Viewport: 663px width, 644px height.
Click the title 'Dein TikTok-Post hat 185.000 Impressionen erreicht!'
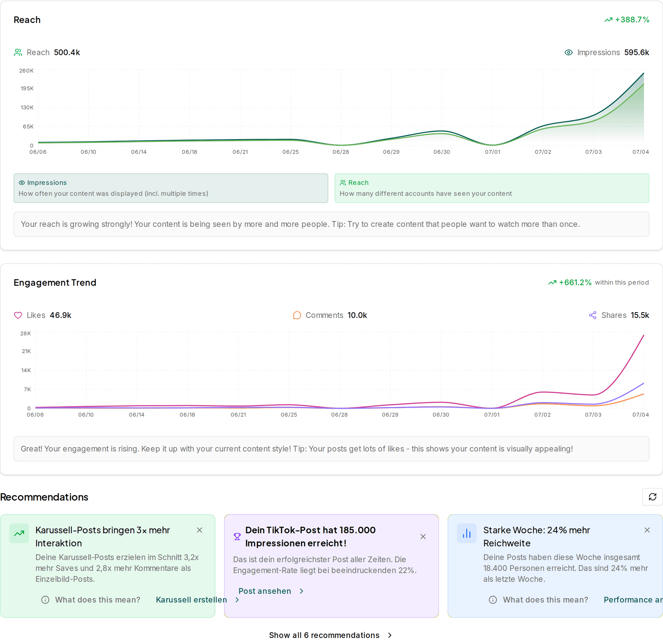[x=310, y=537]
